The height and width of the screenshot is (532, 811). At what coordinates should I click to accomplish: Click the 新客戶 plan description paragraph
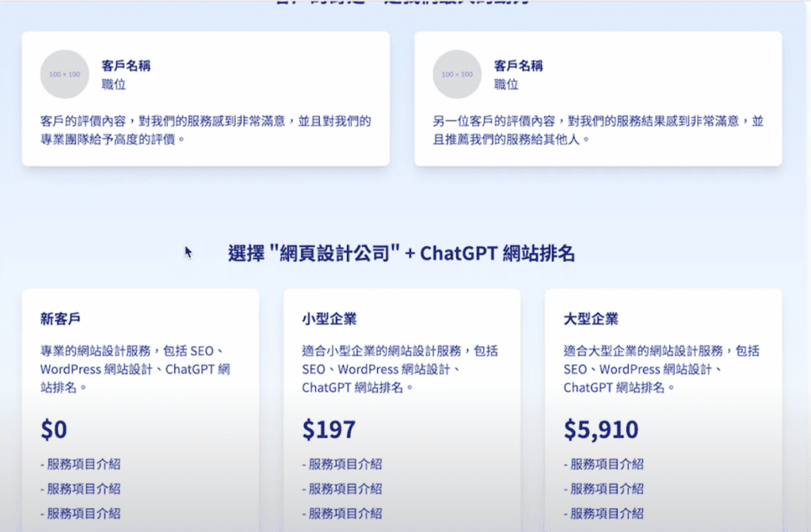[135, 369]
